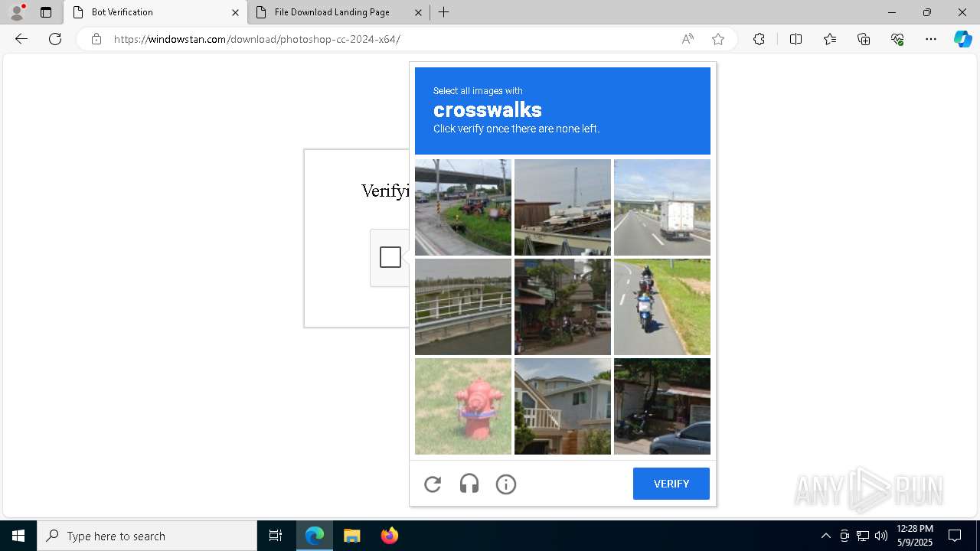Open Microsoft Edge from the taskbar

315,536
